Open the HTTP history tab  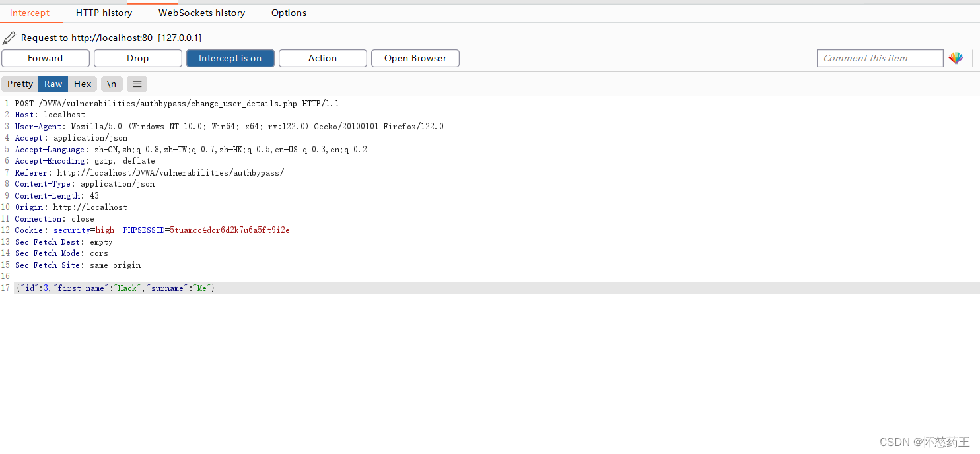(104, 13)
